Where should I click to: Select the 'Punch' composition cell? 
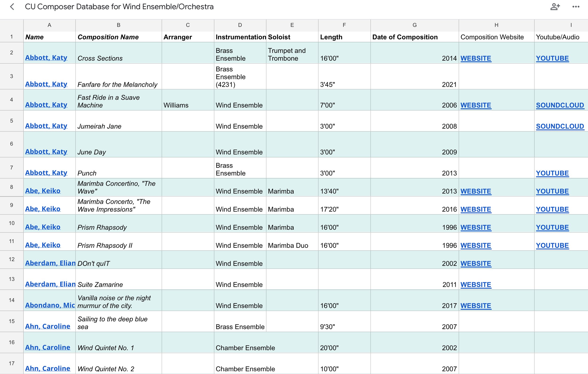coord(119,168)
